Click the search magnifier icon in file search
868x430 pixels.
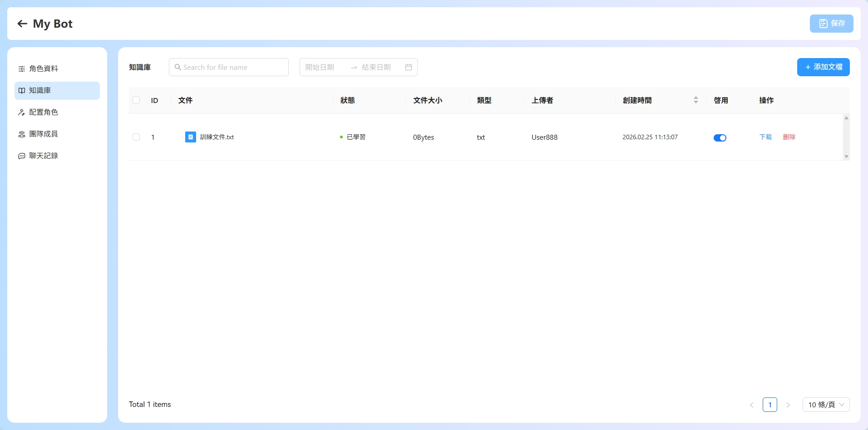(178, 67)
